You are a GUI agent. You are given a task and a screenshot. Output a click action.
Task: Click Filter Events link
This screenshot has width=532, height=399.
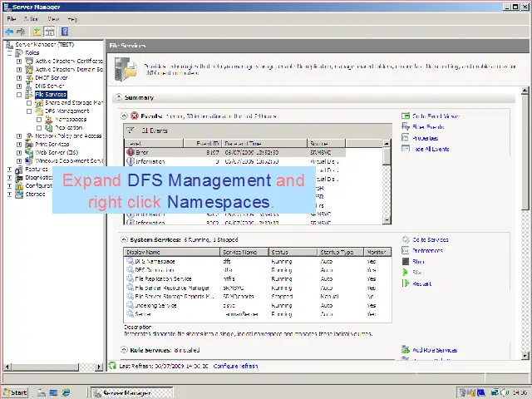click(429, 127)
